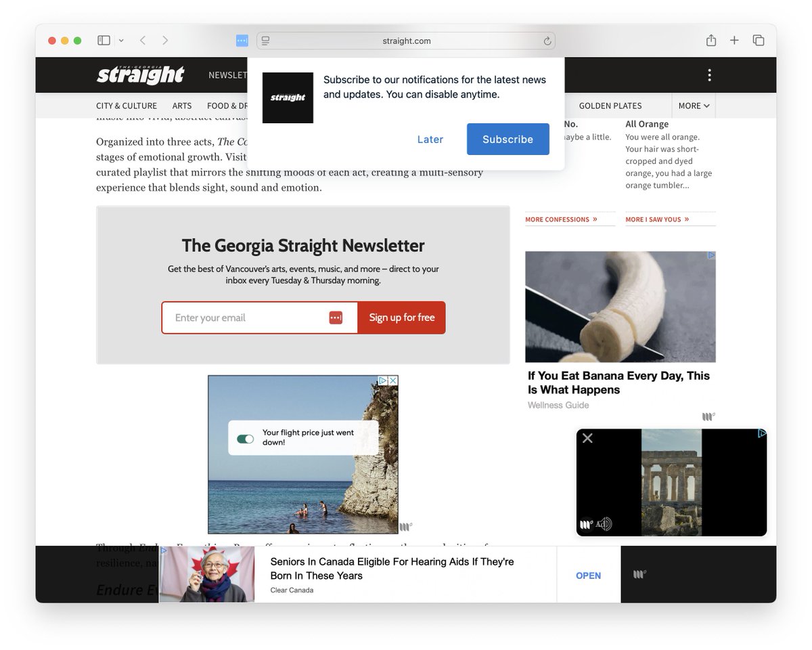Click the Clear Canada advertiser label
Viewport: 812px width, 650px height.
292,590
